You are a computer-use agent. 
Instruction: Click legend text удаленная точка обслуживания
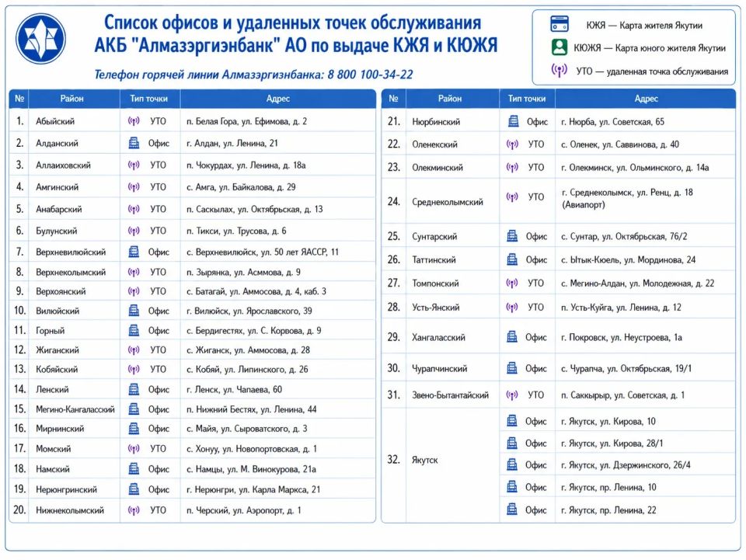[x=667, y=71]
